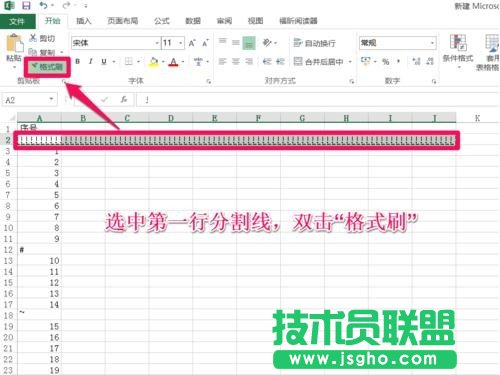The height and width of the screenshot is (375, 500).
Task: Click the highlighted Bottom Align icon
Action: pyautogui.click(x=249, y=43)
